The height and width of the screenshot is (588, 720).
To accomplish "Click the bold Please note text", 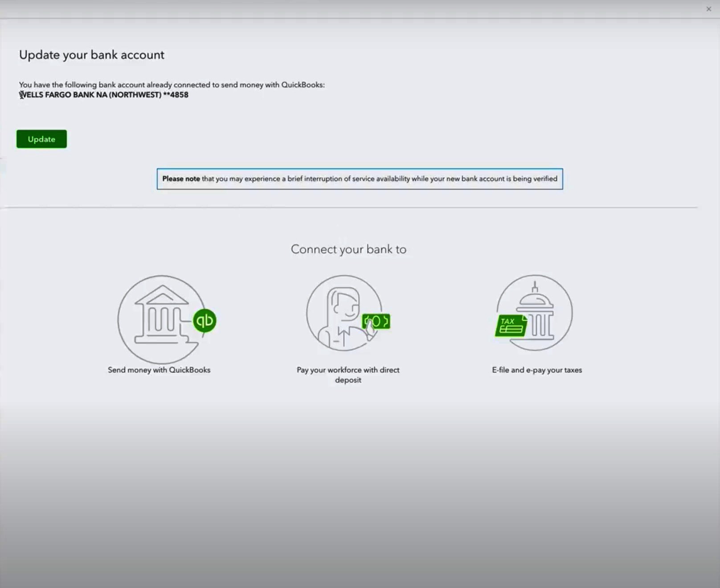I will tap(181, 179).
